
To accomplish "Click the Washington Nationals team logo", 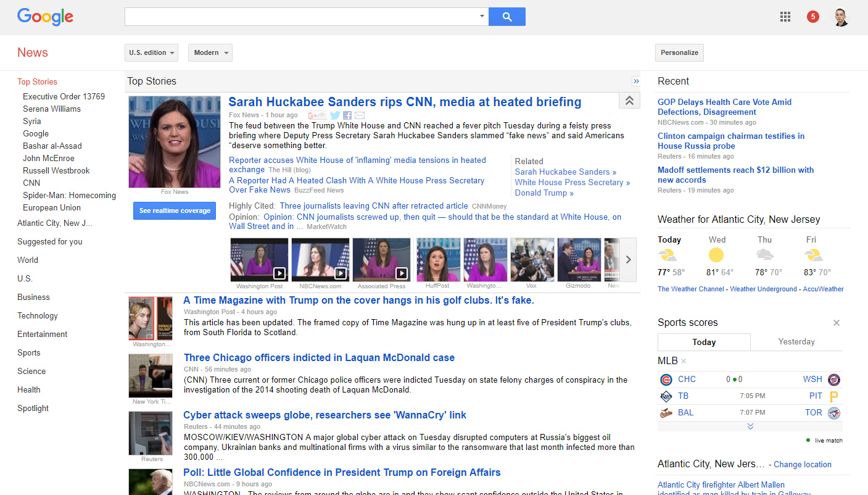I will click(x=834, y=380).
